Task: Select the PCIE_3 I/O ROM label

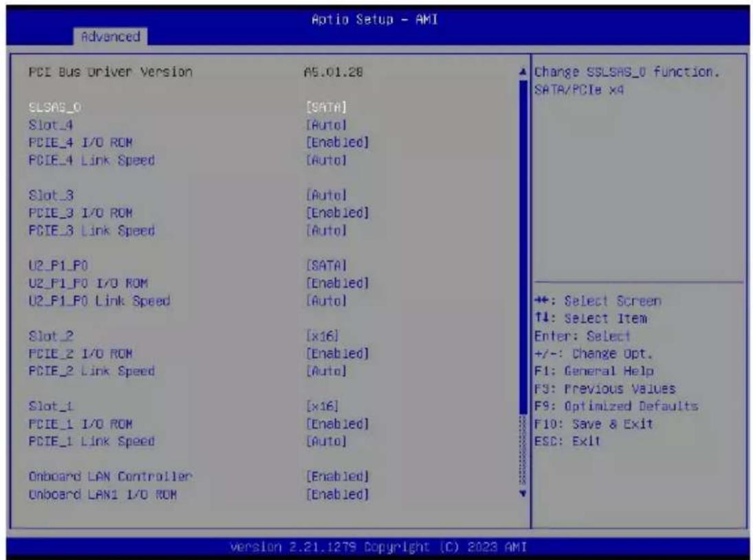Action: (x=80, y=212)
